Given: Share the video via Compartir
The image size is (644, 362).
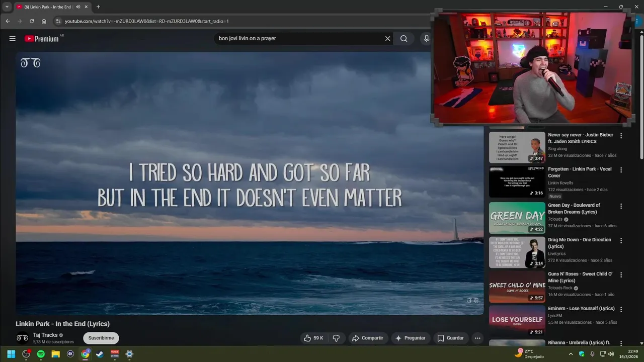Looking at the screenshot, I should pos(367,338).
